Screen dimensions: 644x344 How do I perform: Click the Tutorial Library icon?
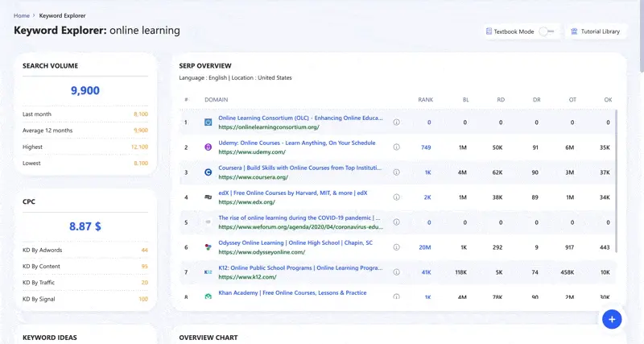tap(574, 31)
